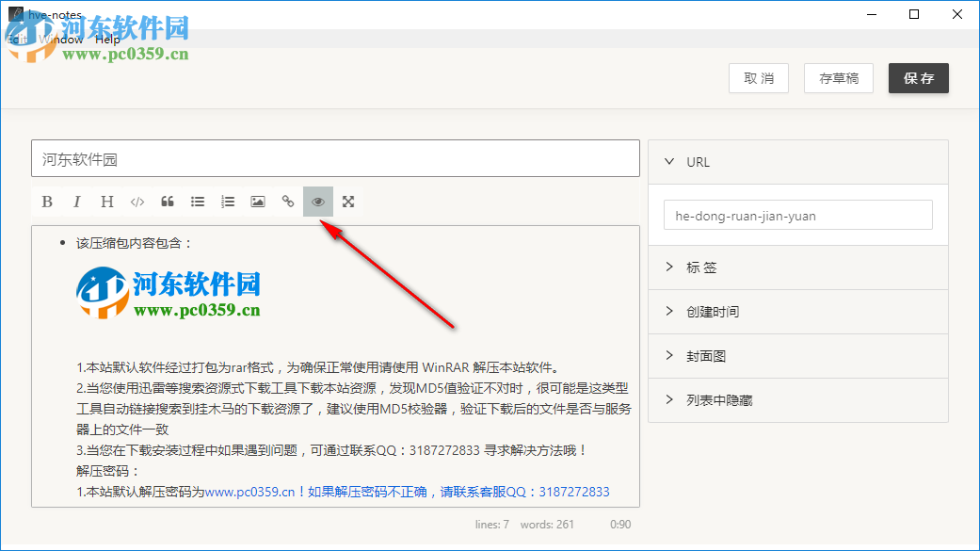This screenshot has width=980, height=551.
Task: Toggle bold formatting in editor toolbar
Action: [x=47, y=202]
